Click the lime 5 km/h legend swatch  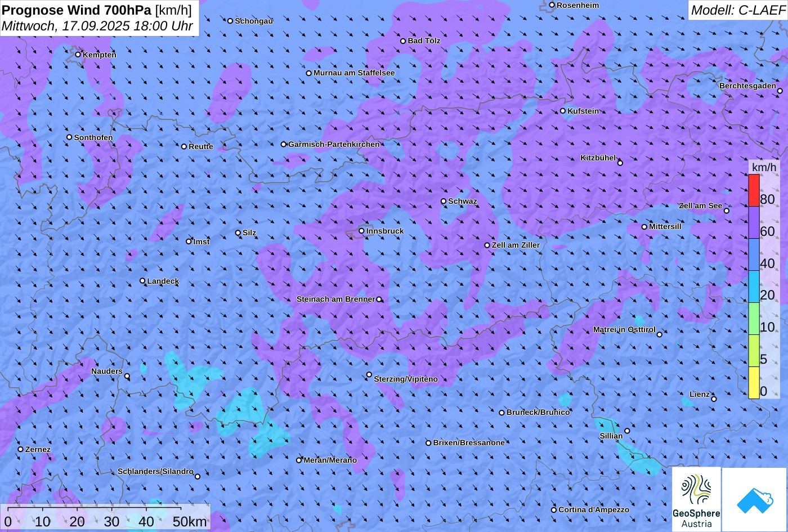[x=754, y=351]
